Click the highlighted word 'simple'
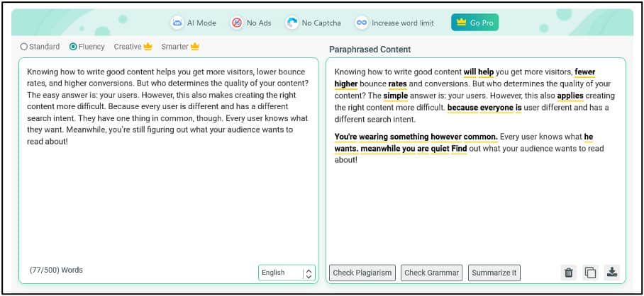This screenshot has height=296, width=644. tap(396, 96)
